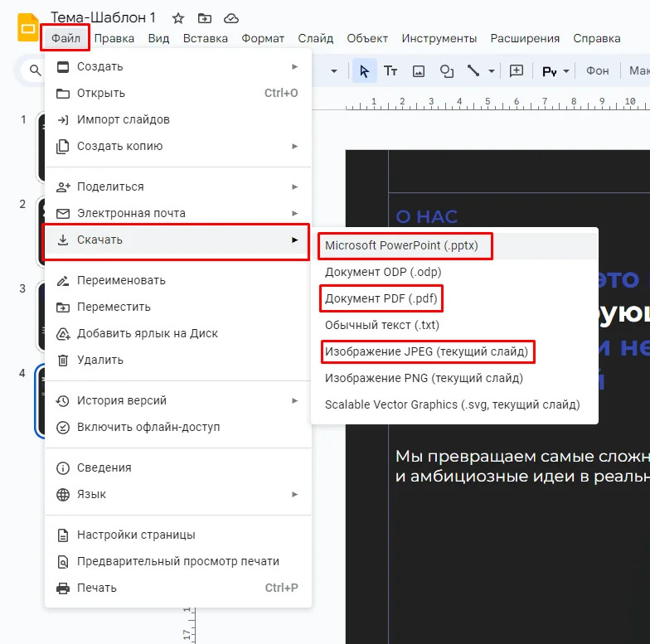The width and height of the screenshot is (650, 644).
Task: Select slide 4 thumbnail in filmstrip
Action: coord(40,400)
